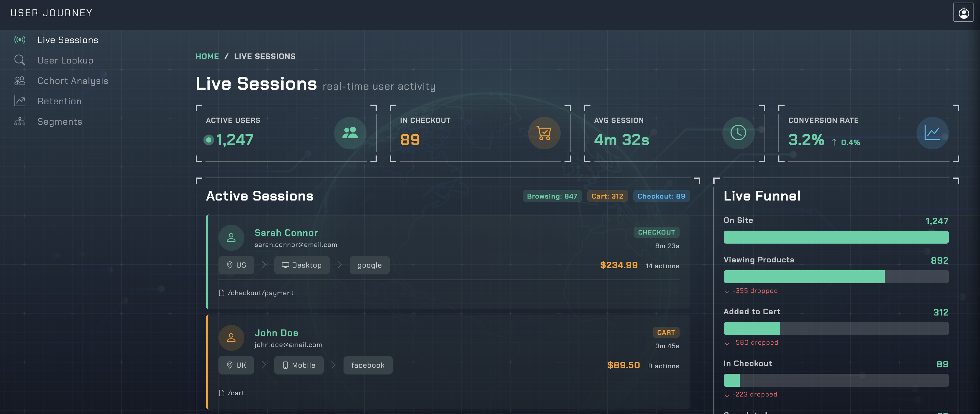The height and width of the screenshot is (414, 980).
Task: Toggle the Browsing: 847 session filter
Action: coord(552,196)
